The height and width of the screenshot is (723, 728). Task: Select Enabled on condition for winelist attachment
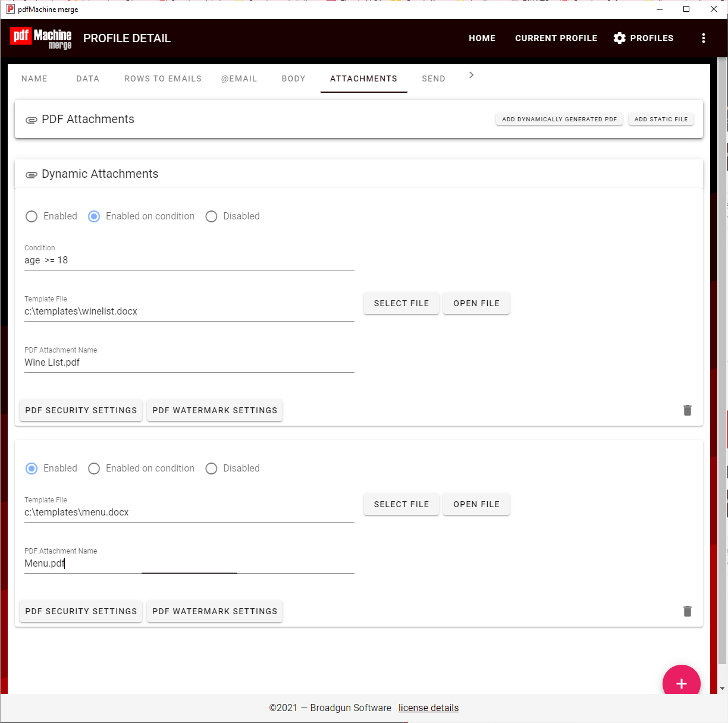tap(93, 216)
